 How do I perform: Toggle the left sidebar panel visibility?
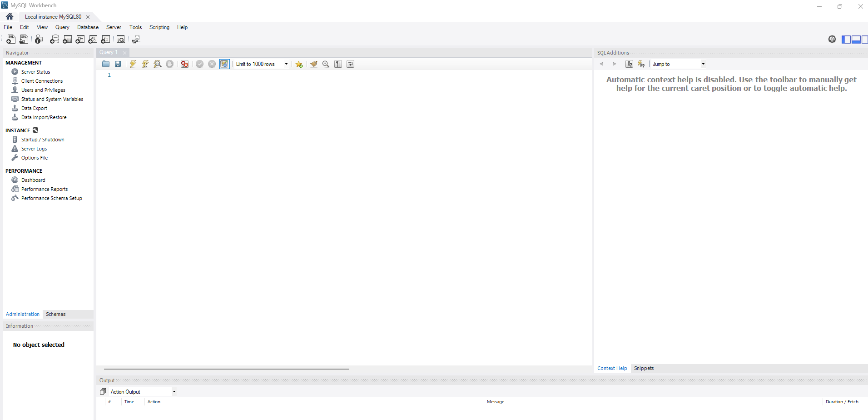846,40
